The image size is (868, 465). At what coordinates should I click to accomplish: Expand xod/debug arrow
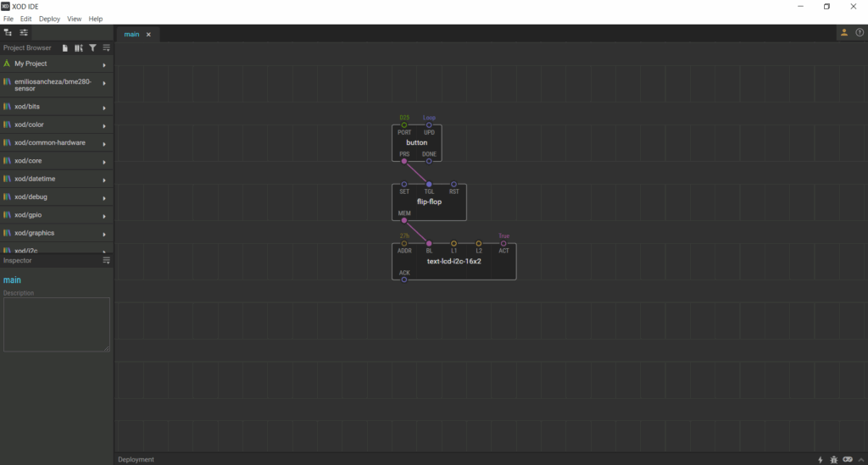coord(104,198)
